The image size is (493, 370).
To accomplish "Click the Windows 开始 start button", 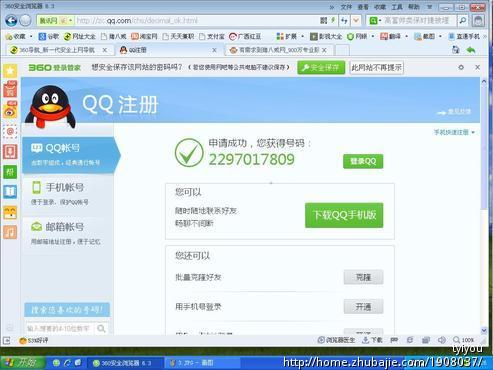I will coord(22,363).
